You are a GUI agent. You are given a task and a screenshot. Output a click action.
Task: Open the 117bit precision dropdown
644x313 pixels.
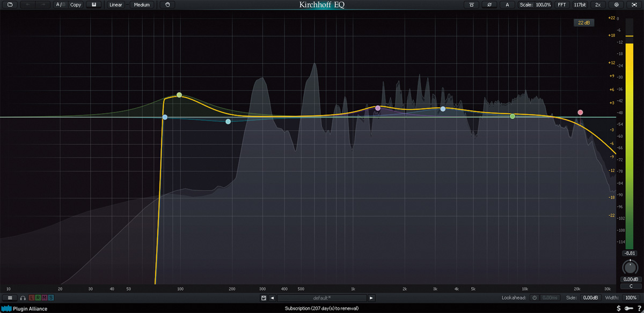[580, 5]
